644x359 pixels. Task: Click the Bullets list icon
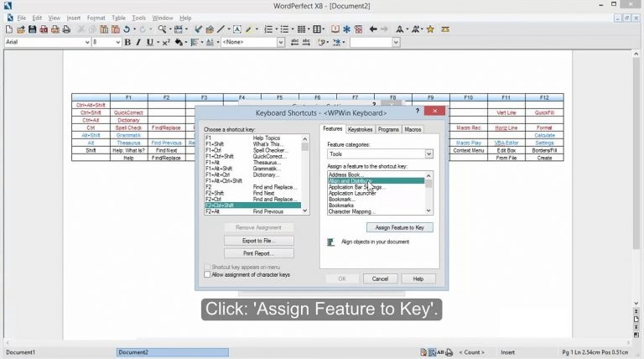tap(284, 29)
